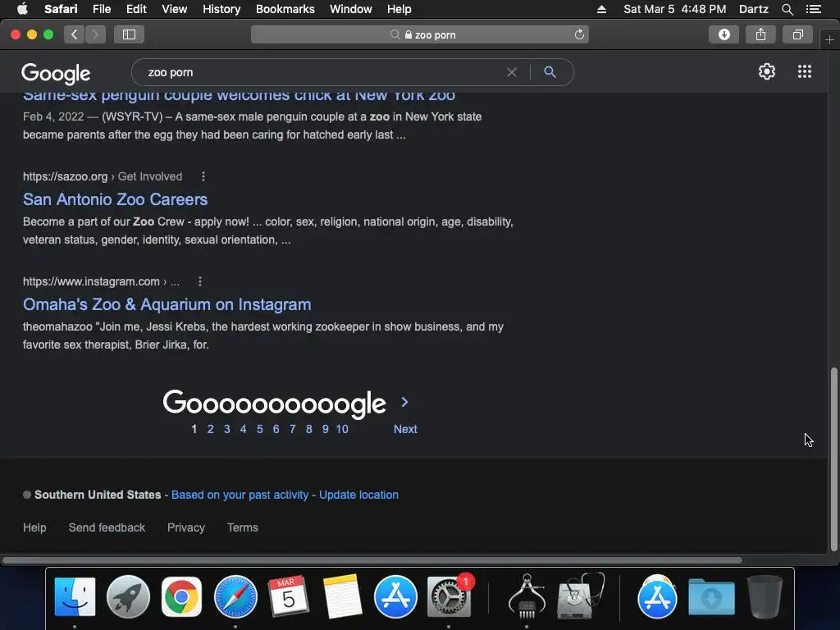Click the blue magnifier search button
The width and height of the screenshot is (840, 630).
(550, 72)
